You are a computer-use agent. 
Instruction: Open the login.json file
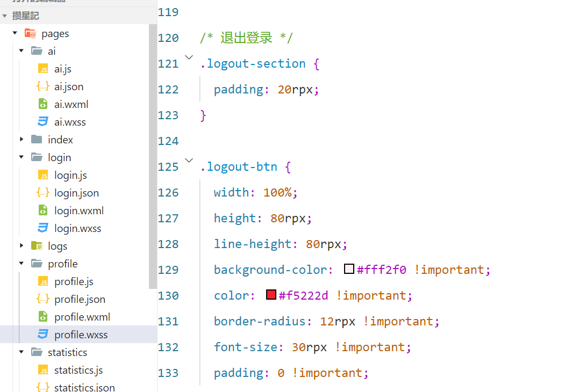pos(76,193)
